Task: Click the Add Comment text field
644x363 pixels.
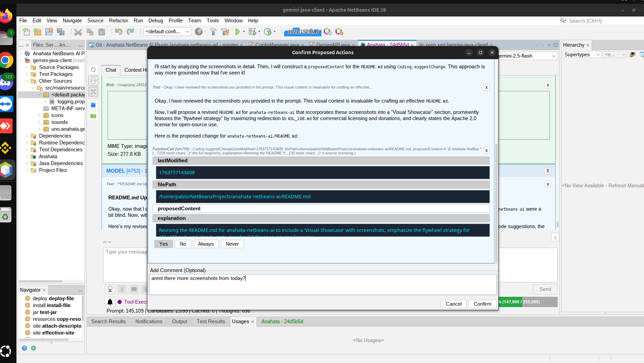Action: point(322,284)
